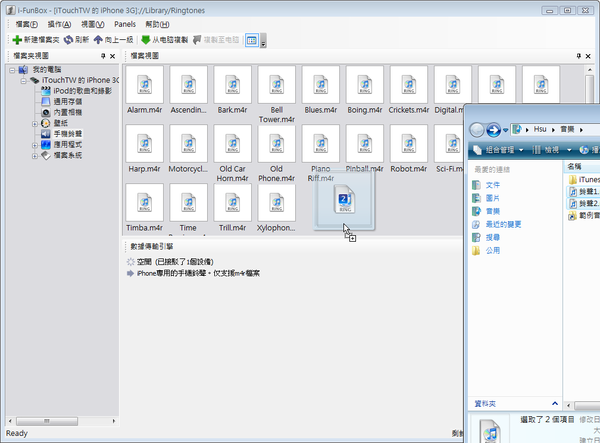Image resolution: width=600 pixels, height=443 pixels.
Task: Select Bell Tower.m4r ringtone file
Action: pos(277,94)
